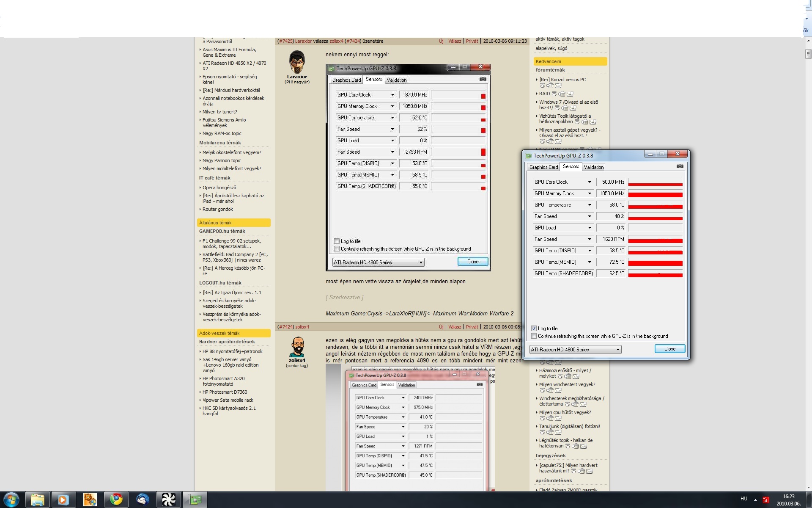Enable 'Continue refreshing' in the foreground GPU-Z window

pyautogui.click(x=534, y=336)
